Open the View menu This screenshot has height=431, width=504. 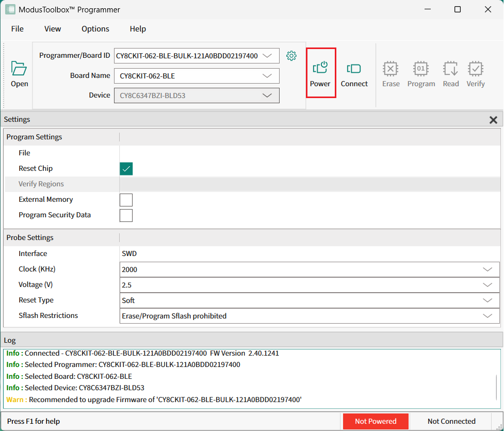click(x=53, y=29)
